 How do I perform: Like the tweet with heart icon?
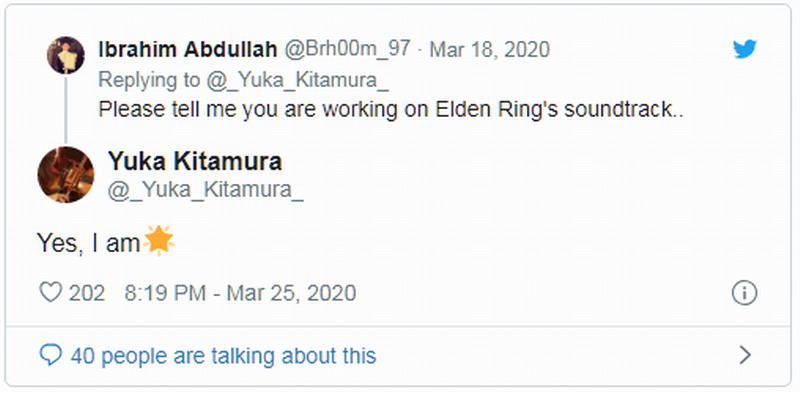51,292
